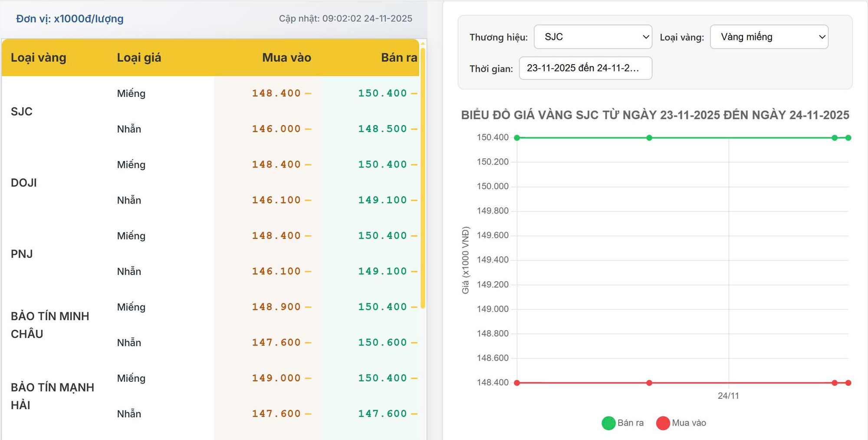Click the scroll-up arrow above the table scrollbar
Screen dimensions: 868x440
[x=423, y=43]
